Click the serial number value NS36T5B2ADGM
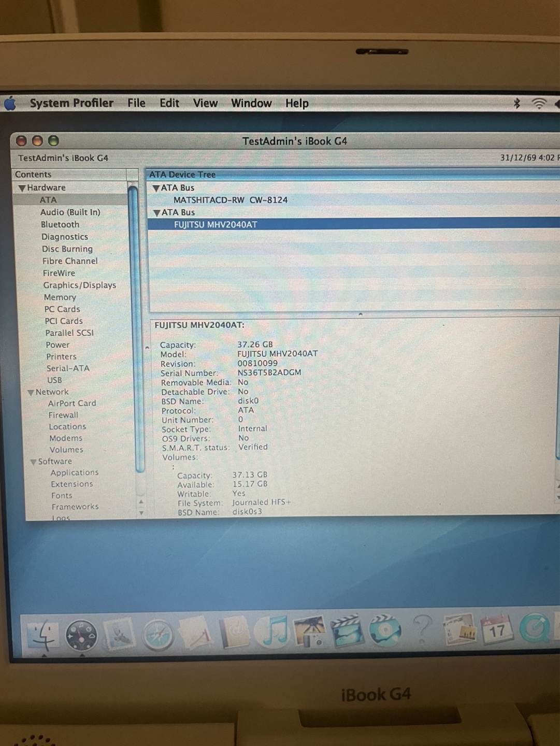 [x=269, y=372]
